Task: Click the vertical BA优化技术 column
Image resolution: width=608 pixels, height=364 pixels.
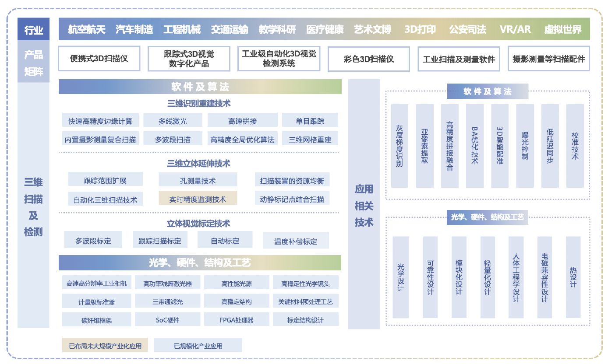Action: [475, 146]
